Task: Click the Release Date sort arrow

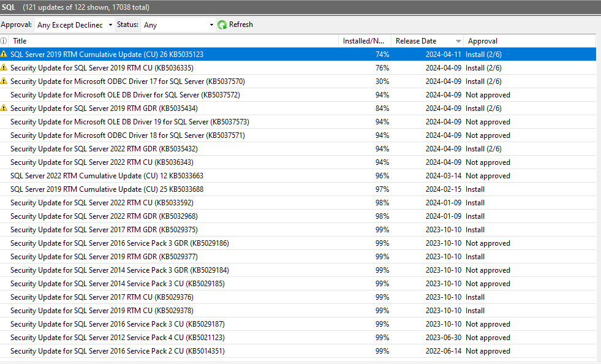Action: click(x=458, y=41)
